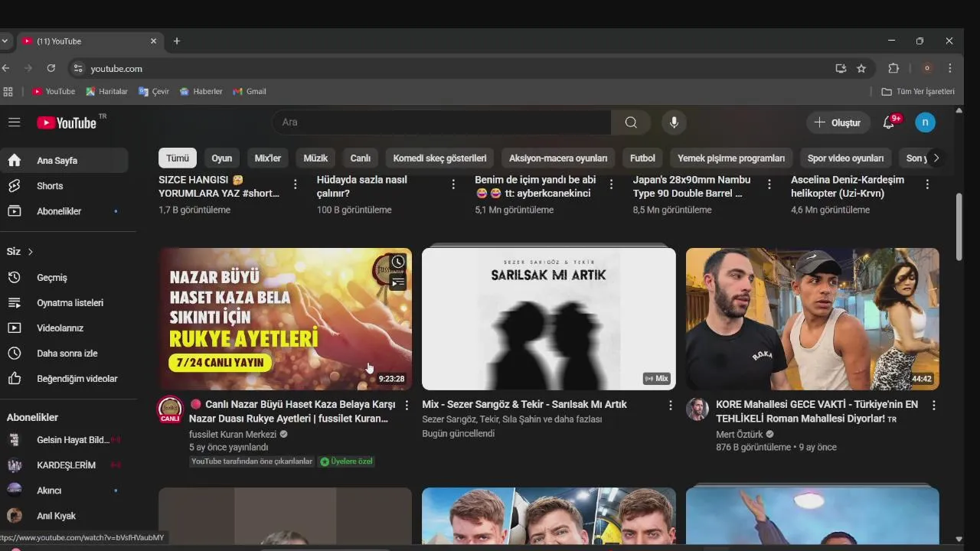Open the tab search dropdown
This screenshot has height=551, width=980.
pyautogui.click(x=5, y=41)
